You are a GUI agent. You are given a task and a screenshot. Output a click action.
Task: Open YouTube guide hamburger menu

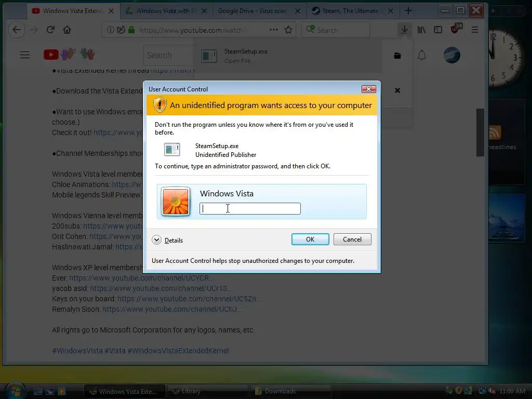pyautogui.click(x=25, y=55)
